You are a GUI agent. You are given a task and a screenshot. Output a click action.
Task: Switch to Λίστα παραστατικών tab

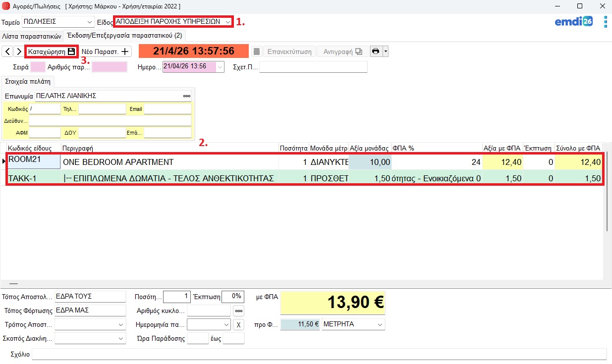pyautogui.click(x=32, y=36)
